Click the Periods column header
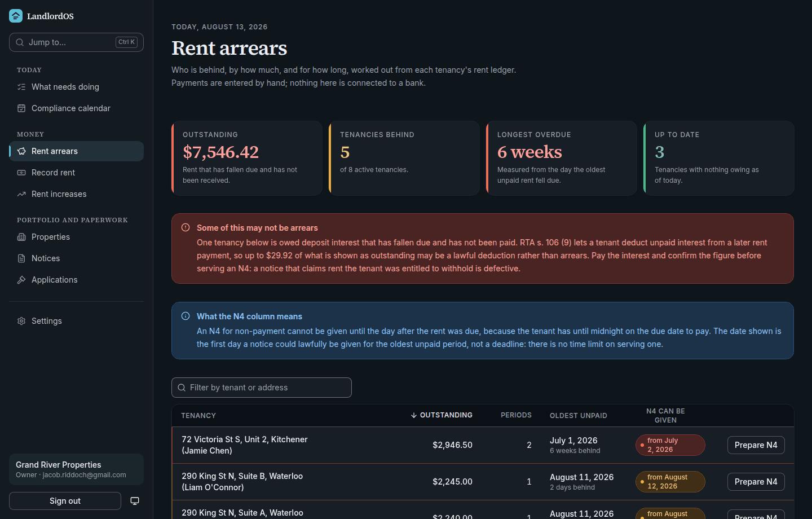This screenshot has width=812, height=519. coord(516,415)
